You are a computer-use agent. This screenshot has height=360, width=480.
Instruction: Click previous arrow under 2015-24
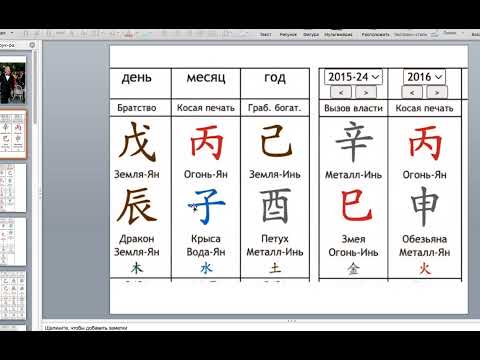[340, 92]
